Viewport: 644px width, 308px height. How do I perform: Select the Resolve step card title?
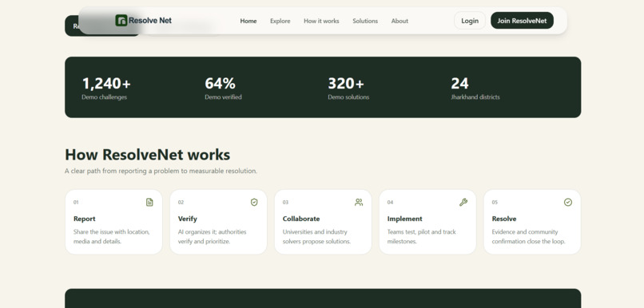click(x=504, y=219)
